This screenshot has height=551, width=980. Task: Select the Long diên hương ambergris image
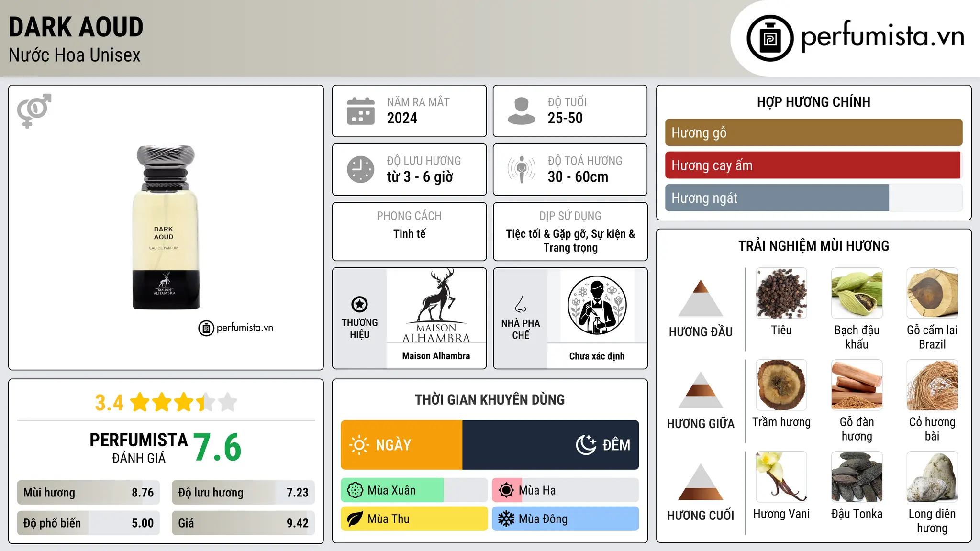(x=932, y=477)
